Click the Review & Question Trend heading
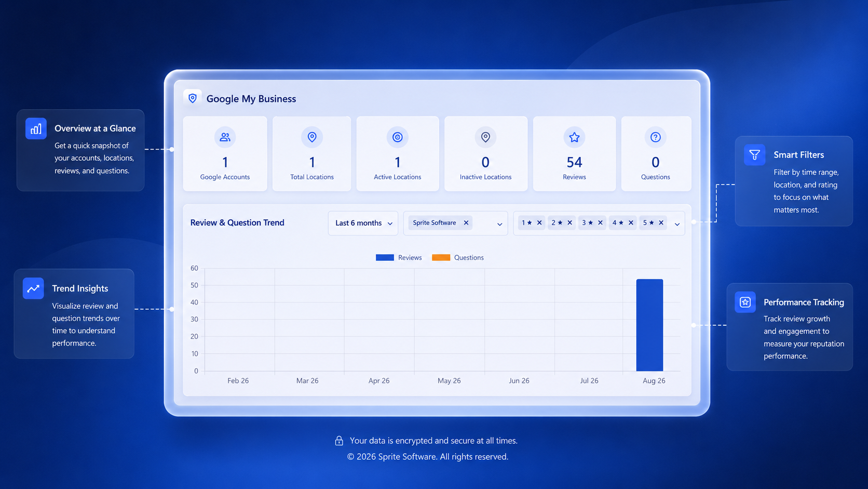868x489 pixels. [x=237, y=222]
